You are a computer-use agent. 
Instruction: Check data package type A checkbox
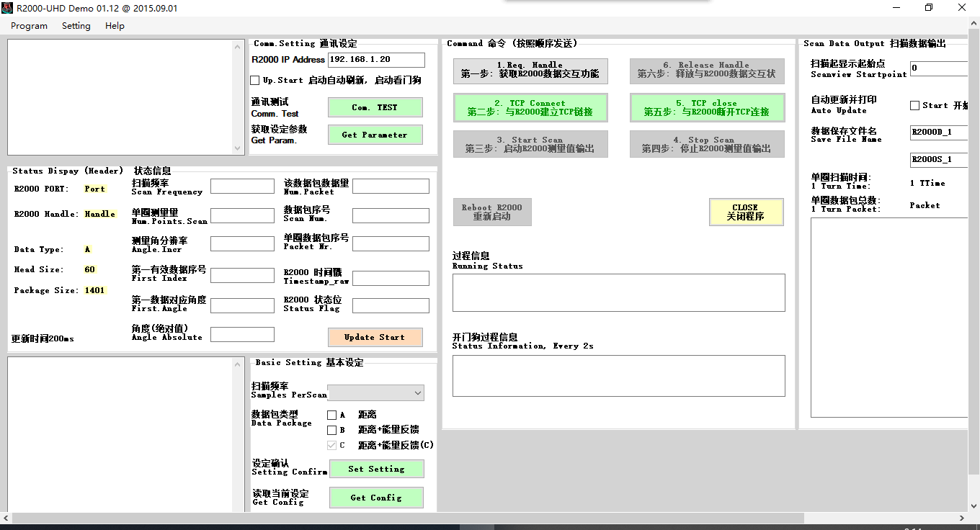click(x=331, y=415)
